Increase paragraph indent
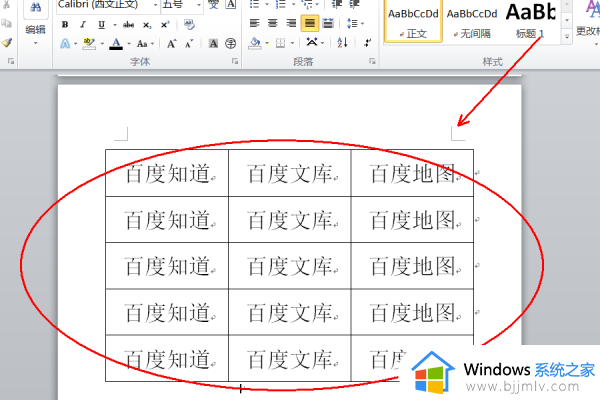 [354, 5]
